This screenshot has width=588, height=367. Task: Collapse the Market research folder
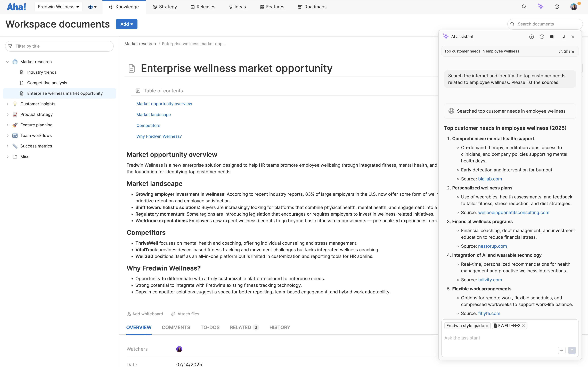coord(7,62)
